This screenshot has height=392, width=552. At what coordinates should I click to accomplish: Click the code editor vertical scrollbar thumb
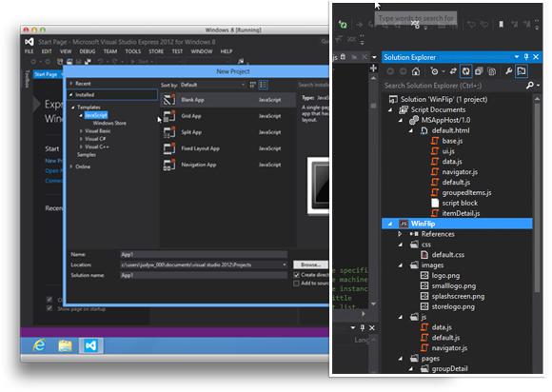373,106
